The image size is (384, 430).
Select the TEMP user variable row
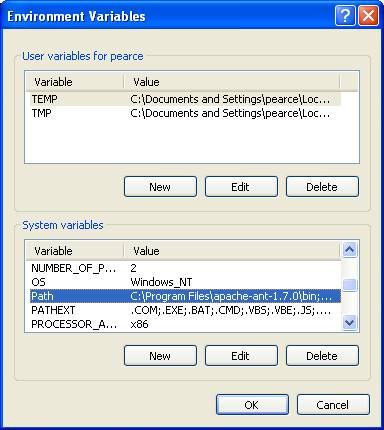[186, 99]
